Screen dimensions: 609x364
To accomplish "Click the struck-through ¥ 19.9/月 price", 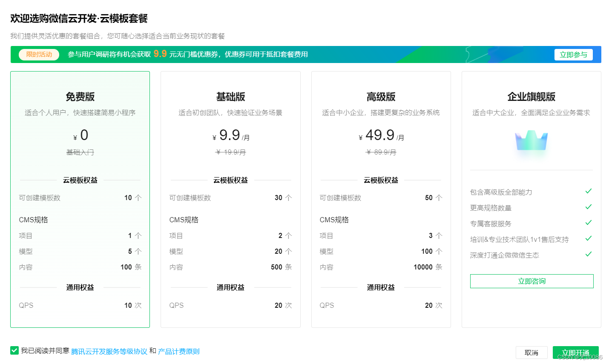I will pyautogui.click(x=231, y=152).
